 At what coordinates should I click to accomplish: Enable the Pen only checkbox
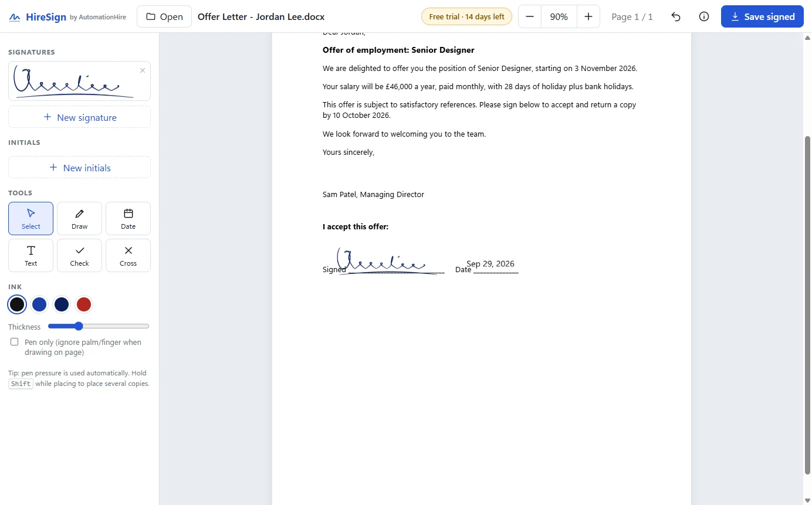(15, 342)
